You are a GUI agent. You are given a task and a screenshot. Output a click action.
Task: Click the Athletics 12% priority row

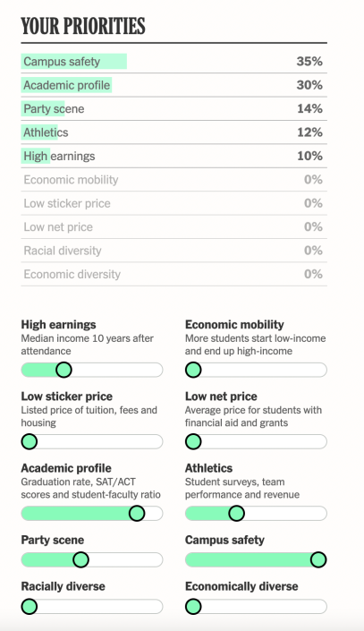[x=174, y=132]
